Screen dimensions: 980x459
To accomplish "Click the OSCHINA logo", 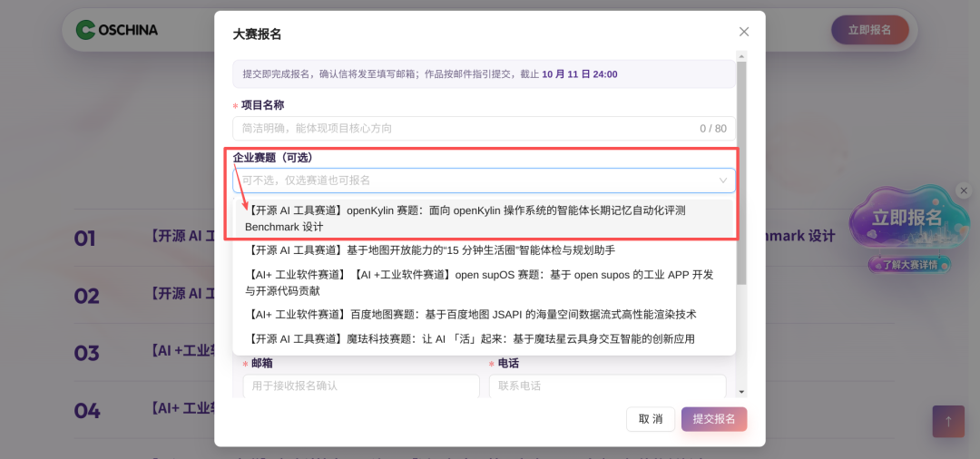I will tap(117, 30).
